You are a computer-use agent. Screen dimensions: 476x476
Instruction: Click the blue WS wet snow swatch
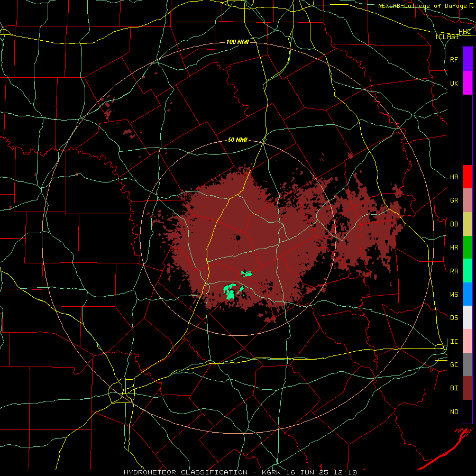tap(467, 294)
